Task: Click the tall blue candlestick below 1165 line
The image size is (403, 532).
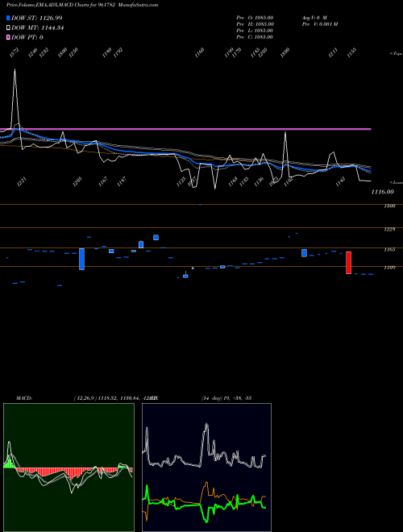Action: 81,259
